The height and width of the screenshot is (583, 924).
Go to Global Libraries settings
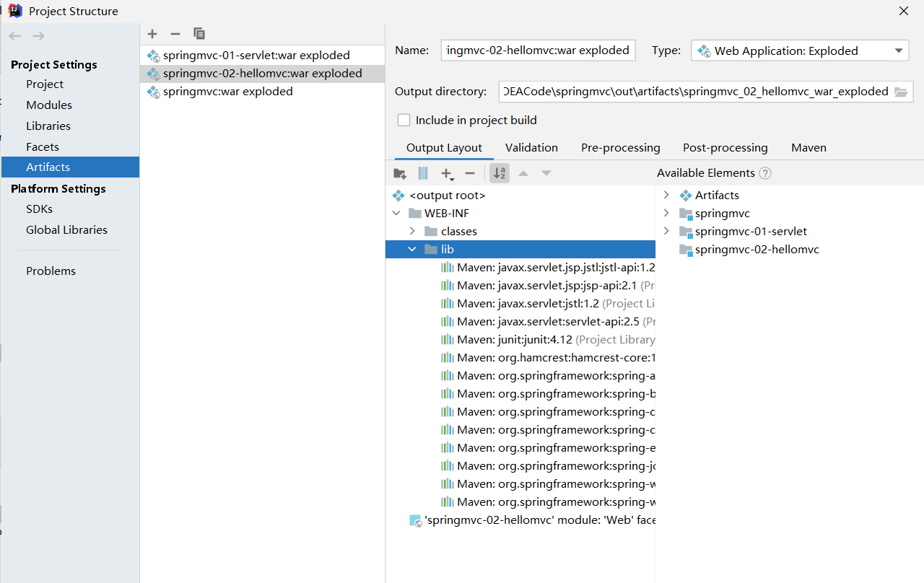click(x=66, y=230)
